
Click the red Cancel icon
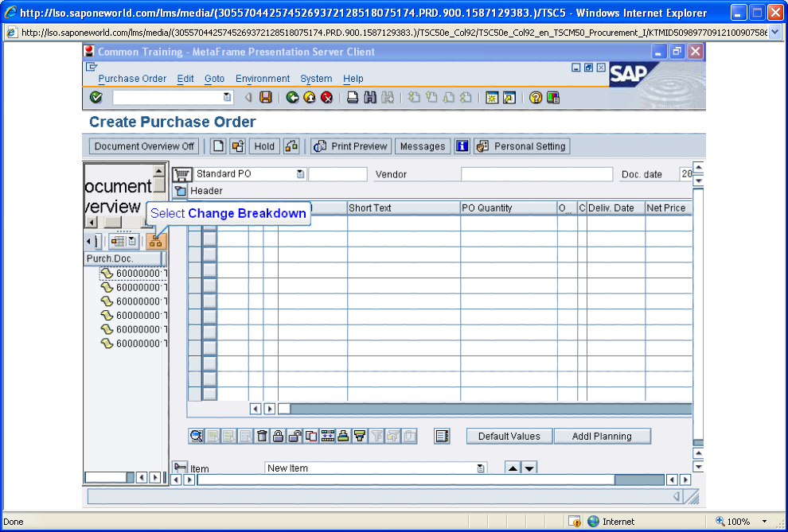[x=326, y=97]
